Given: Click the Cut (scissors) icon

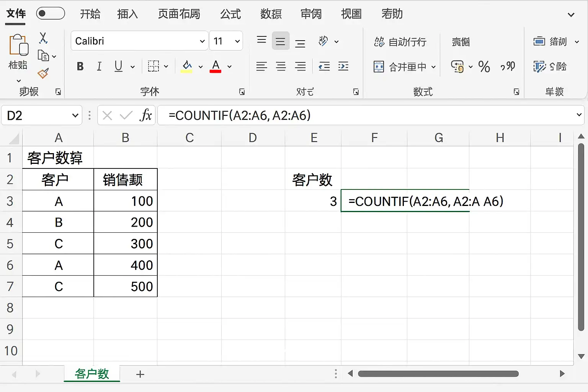Looking at the screenshot, I should click(x=43, y=38).
